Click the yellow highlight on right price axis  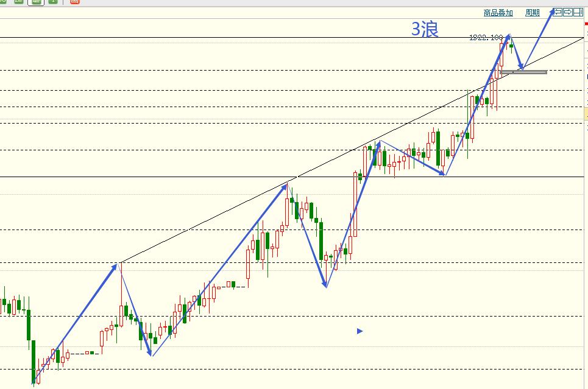click(x=586, y=114)
